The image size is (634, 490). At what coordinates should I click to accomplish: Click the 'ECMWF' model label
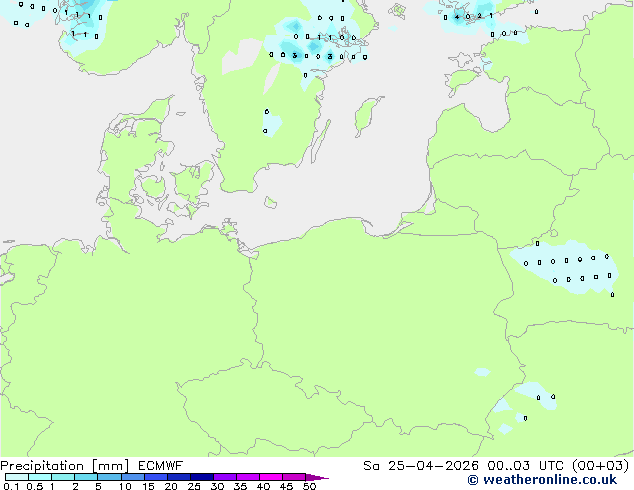tap(160, 466)
